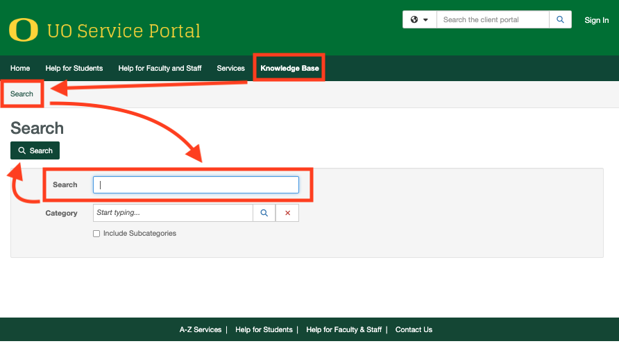Click the Contact Us footer link
This screenshot has height=364, width=619.
(414, 330)
